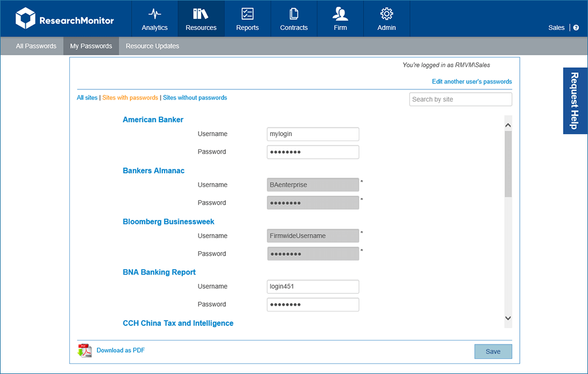Viewport: 588px width, 374px height.
Task: Show All sites filter
Action: click(87, 98)
